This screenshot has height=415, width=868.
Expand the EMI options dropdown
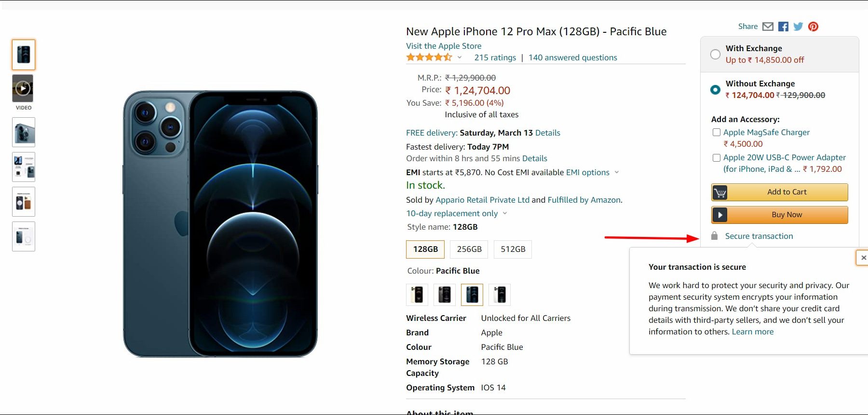click(616, 172)
